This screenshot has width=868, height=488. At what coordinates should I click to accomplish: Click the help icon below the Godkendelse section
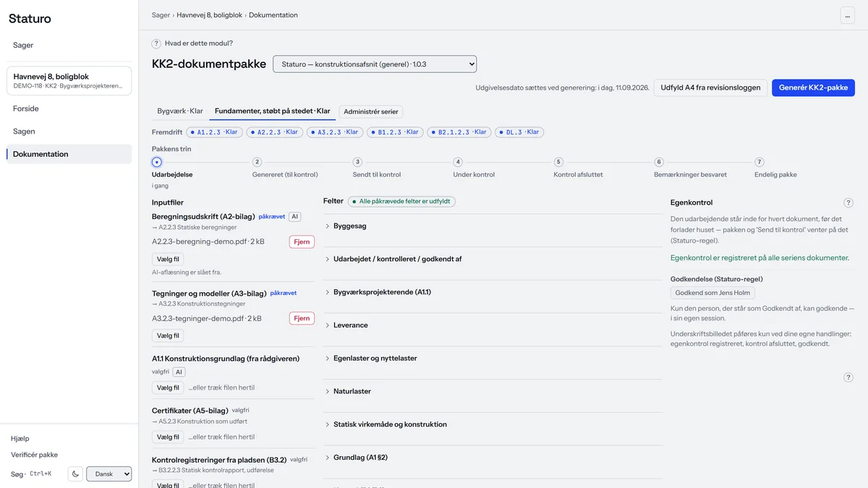(x=848, y=377)
